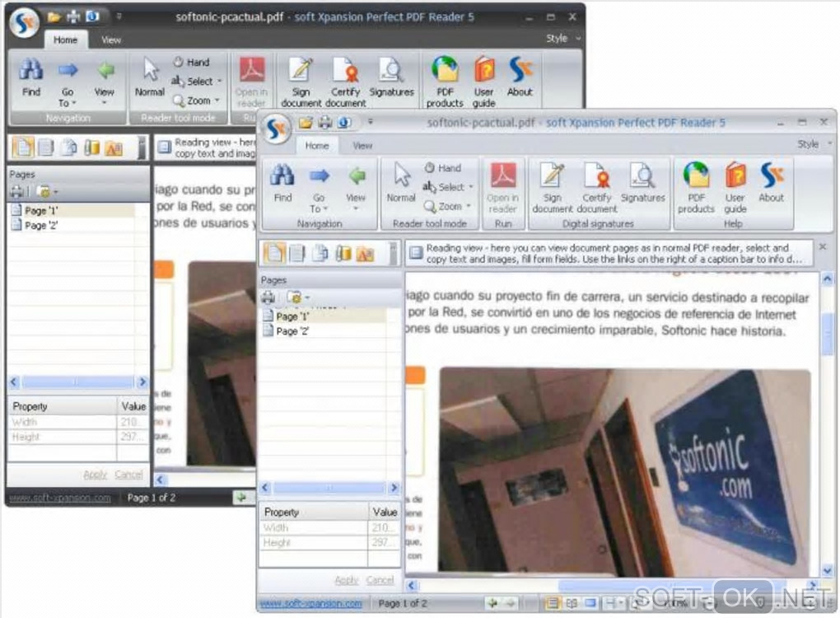Click the Width property row in front window
The height and width of the screenshot is (618, 840).
329,527
